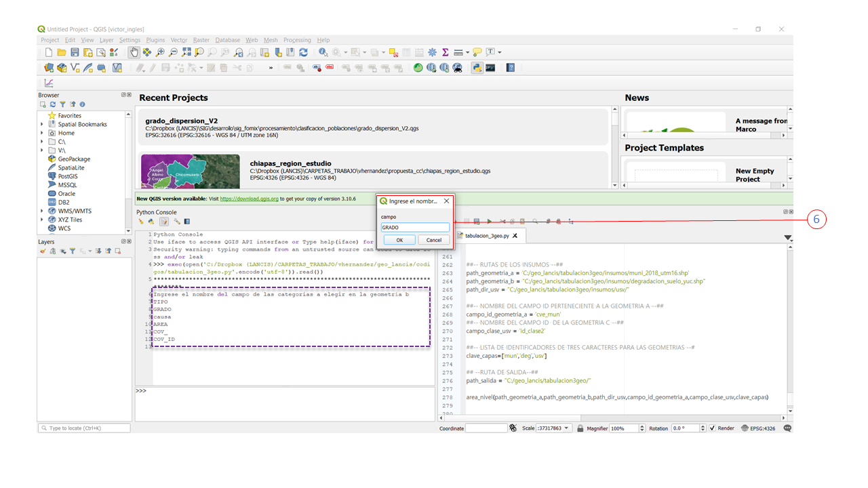Open the Project menu
Screen dimensions: 868x488
point(50,40)
